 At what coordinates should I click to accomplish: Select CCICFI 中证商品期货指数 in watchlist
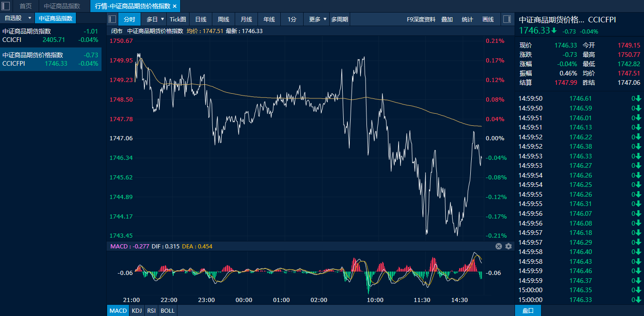(x=50, y=35)
